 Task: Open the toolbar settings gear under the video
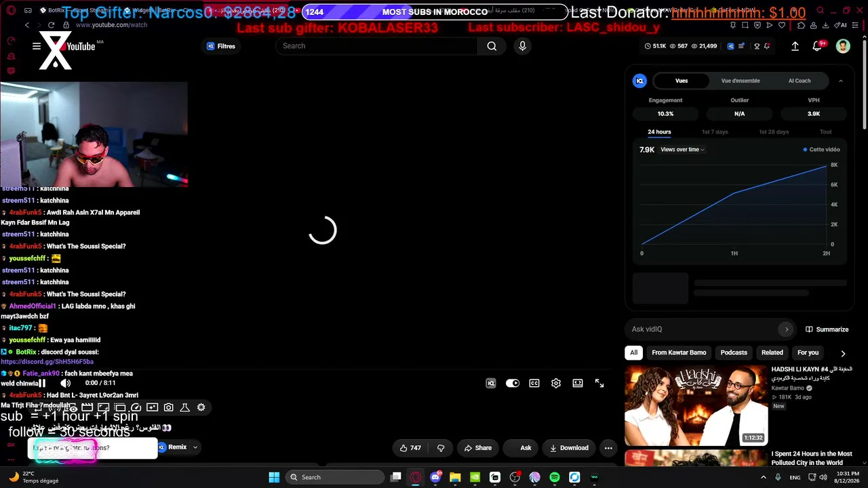[x=201, y=407]
